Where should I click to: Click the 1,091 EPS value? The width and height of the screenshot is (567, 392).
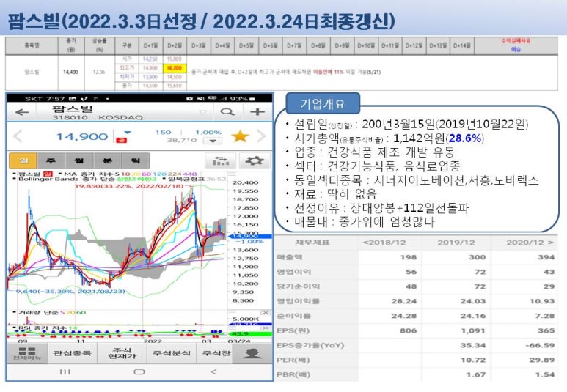tap(473, 330)
